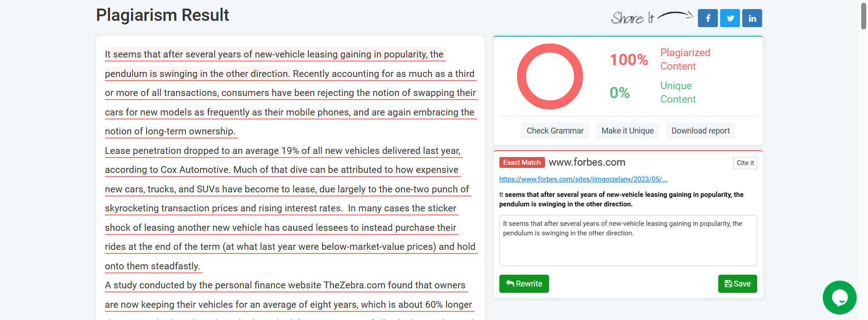868x320 pixels.
Task: Download the plagiarism report
Action: point(700,131)
